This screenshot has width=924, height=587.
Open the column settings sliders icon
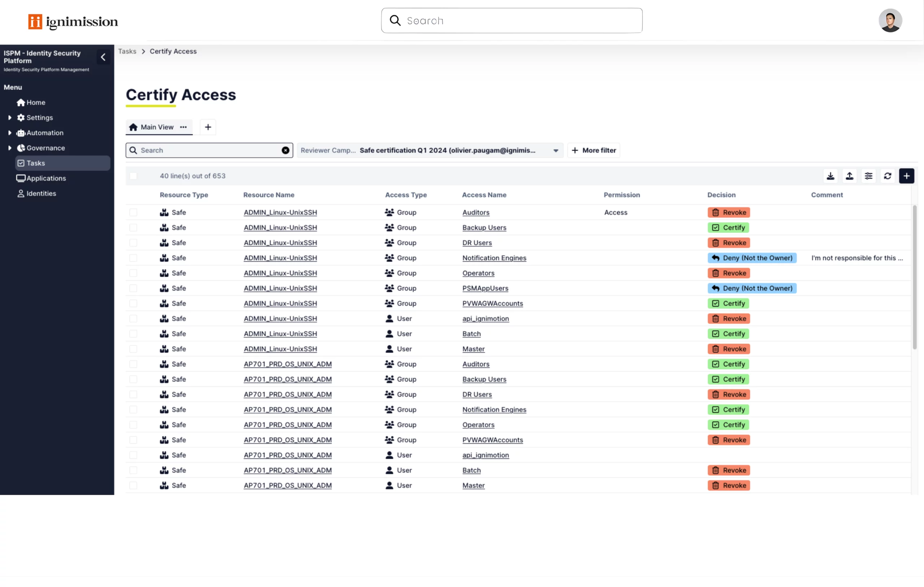coord(868,176)
